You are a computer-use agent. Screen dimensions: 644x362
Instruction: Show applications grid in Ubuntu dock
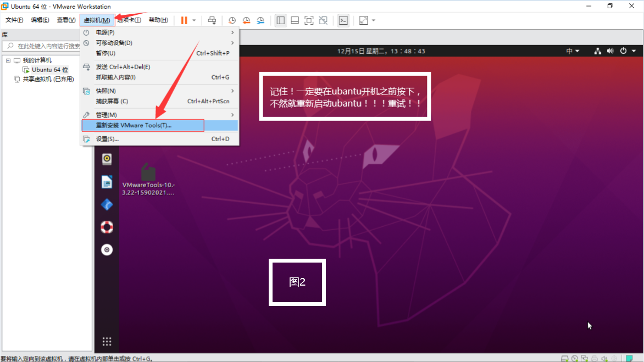point(107,342)
